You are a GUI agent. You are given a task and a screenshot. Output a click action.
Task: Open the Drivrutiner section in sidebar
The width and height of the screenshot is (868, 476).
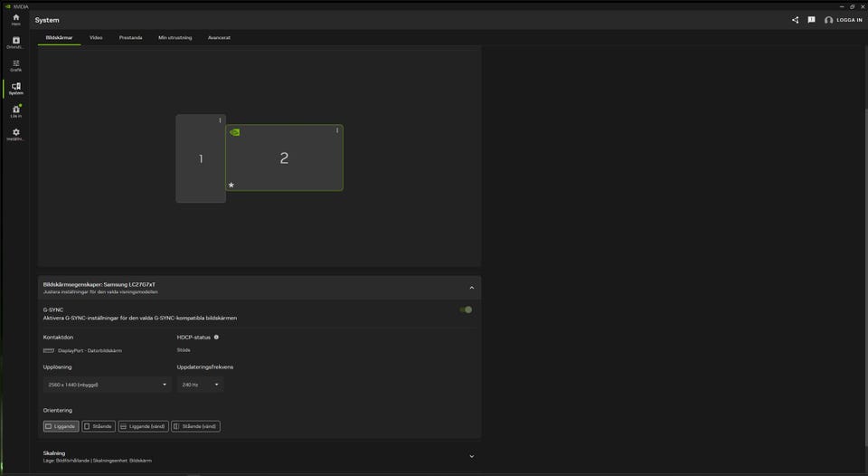click(x=15, y=43)
